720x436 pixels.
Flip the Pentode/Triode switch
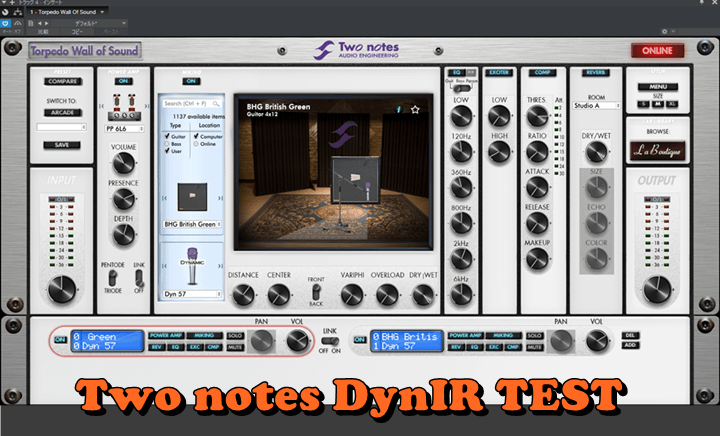(x=112, y=278)
